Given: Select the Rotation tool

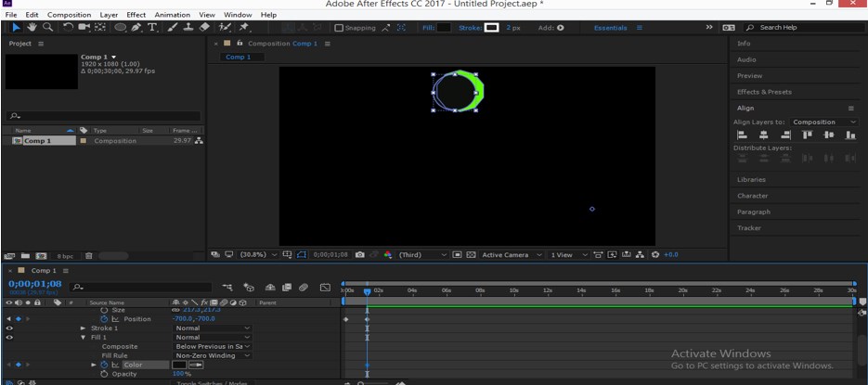Looking at the screenshot, I should point(68,27).
